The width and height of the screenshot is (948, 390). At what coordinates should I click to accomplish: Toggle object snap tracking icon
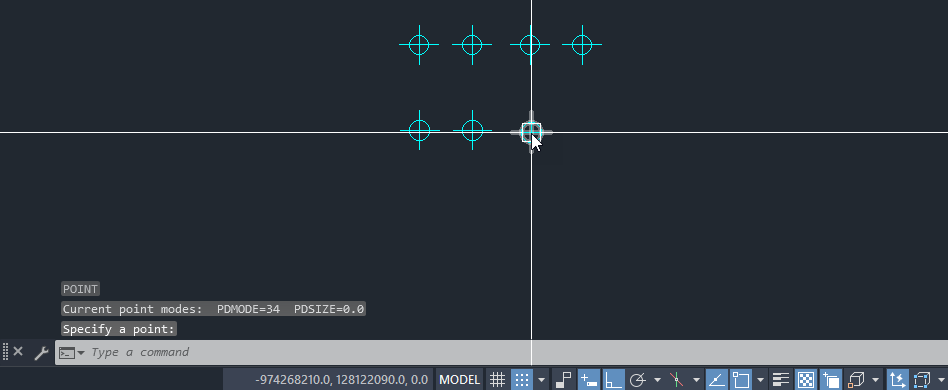point(716,380)
